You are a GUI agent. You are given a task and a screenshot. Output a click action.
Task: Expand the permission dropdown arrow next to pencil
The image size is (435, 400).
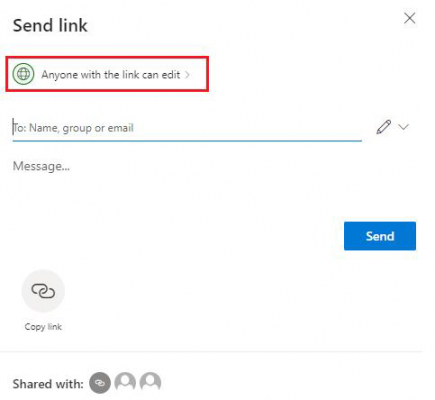click(403, 127)
